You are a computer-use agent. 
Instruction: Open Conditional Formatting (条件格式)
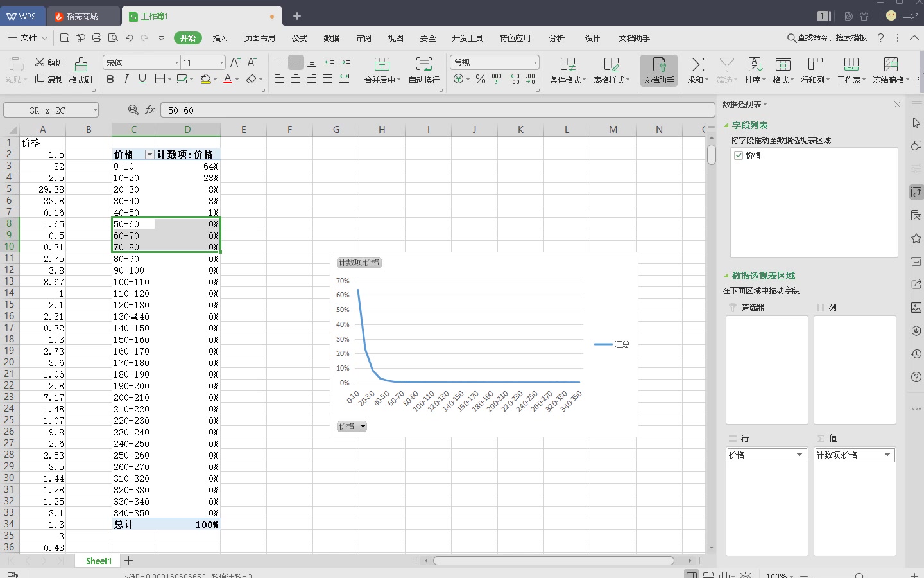click(x=568, y=71)
